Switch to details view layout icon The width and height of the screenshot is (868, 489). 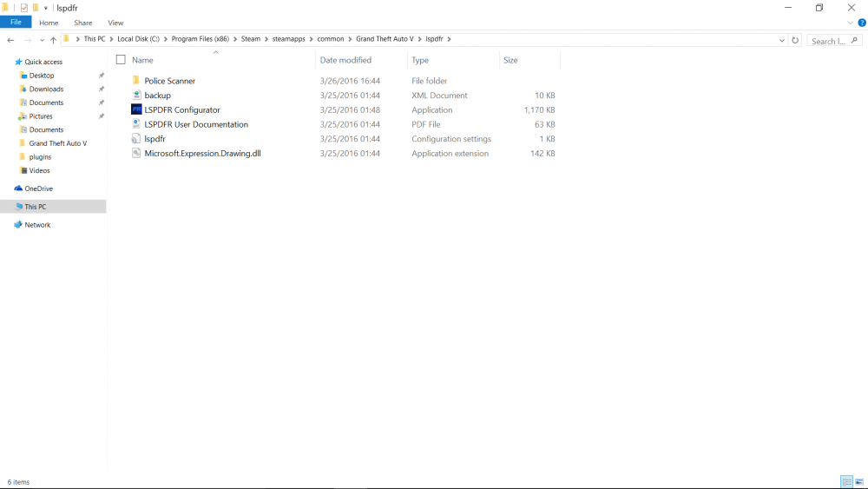[845, 482]
